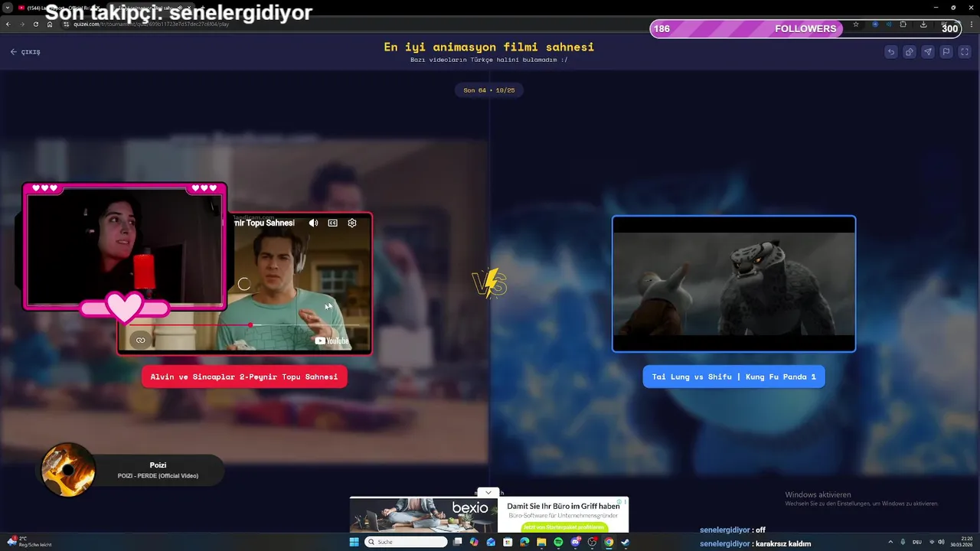The image size is (980, 551).
Task: Click the round indicator Son 64 • 10/25
Action: point(488,90)
